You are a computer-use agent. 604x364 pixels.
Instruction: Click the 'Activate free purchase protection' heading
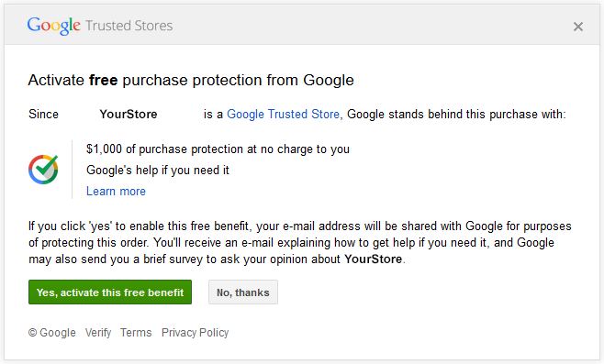point(191,80)
